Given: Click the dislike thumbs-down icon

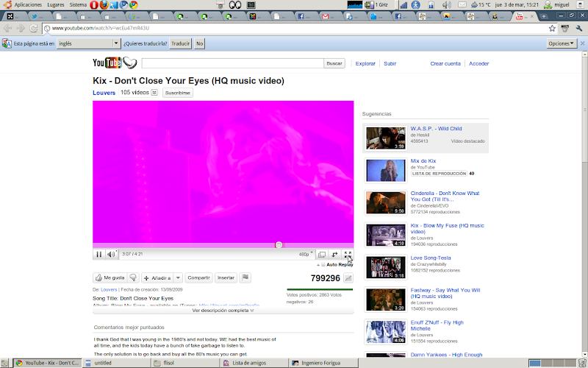Looking at the screenshot, I should [x=133, y=278].
